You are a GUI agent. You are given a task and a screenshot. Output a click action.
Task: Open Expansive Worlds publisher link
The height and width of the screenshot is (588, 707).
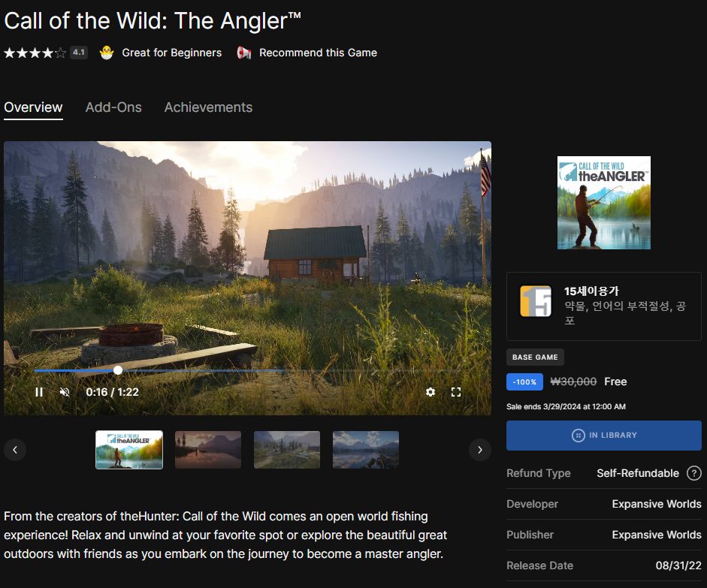tap(657, 535)
